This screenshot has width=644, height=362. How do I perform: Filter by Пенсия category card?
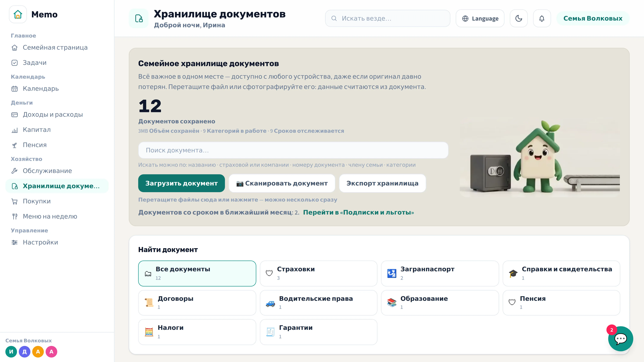click(561, 303)
